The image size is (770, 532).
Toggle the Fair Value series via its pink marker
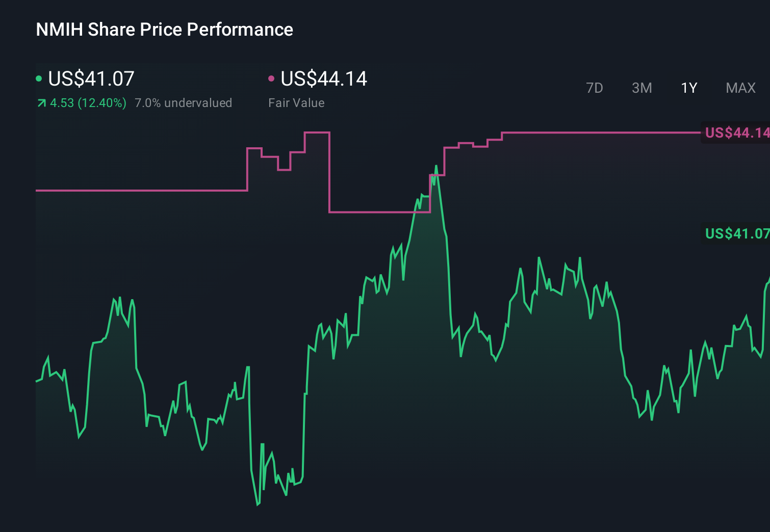(x=271, y=78)
